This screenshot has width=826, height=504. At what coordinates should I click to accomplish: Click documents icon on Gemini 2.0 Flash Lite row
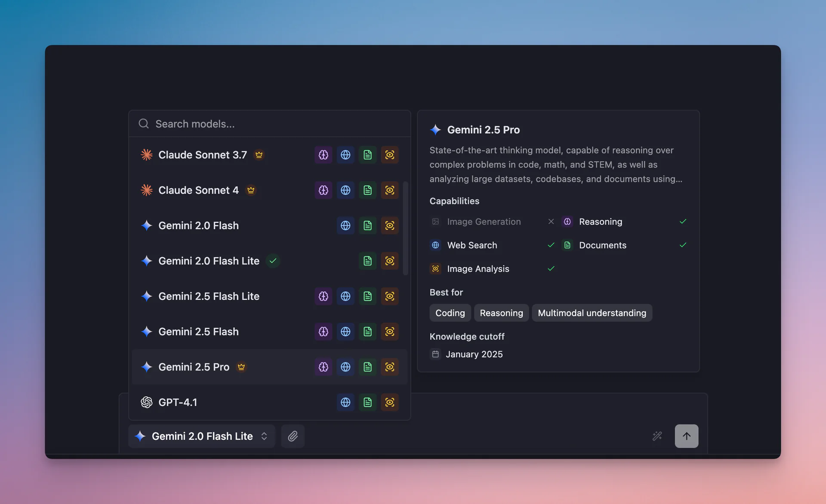point(367,261)
